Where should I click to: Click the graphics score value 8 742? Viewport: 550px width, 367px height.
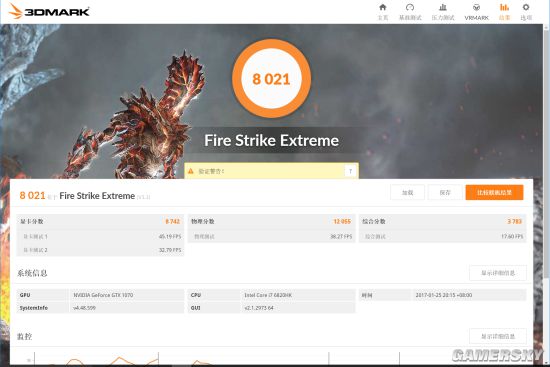(x=173, y=221)
